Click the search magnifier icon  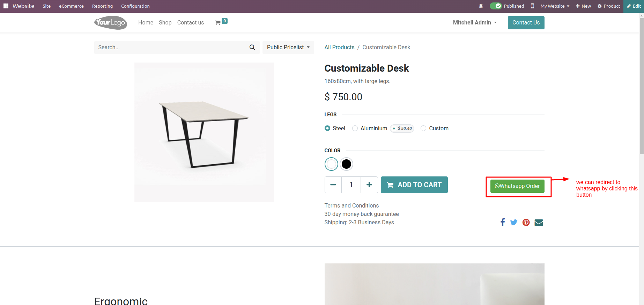[x=252, y=47]
